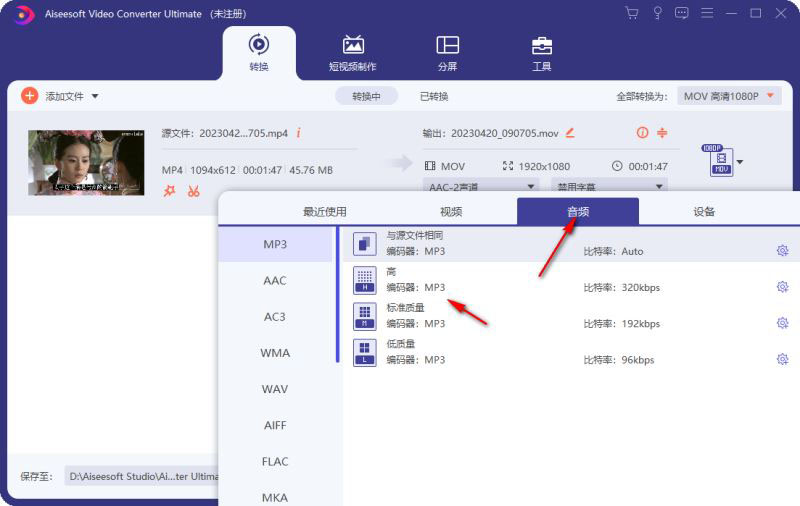Choose the 比特率: Auto preset row
This screenshot has width=800, height=506.
point(571,244)
